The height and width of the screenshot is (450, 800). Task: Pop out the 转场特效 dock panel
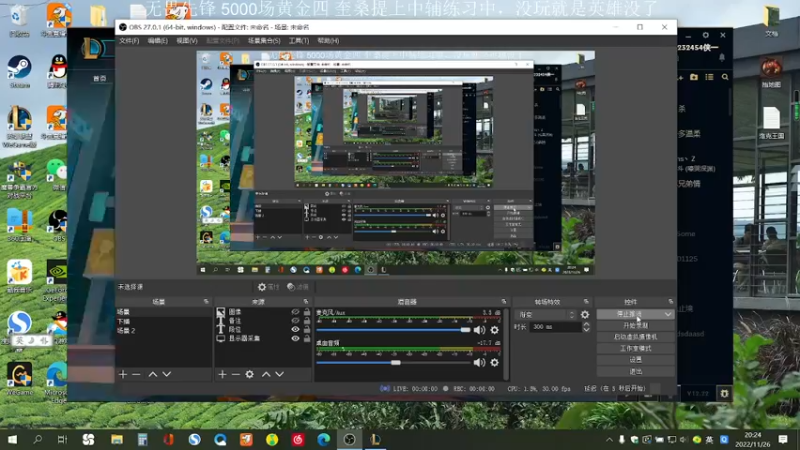(x=586, y=302)
